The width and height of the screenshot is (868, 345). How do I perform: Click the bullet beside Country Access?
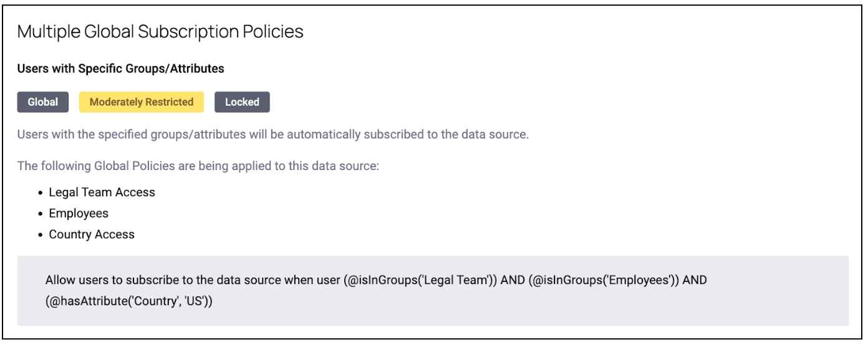tap(41, 235)
